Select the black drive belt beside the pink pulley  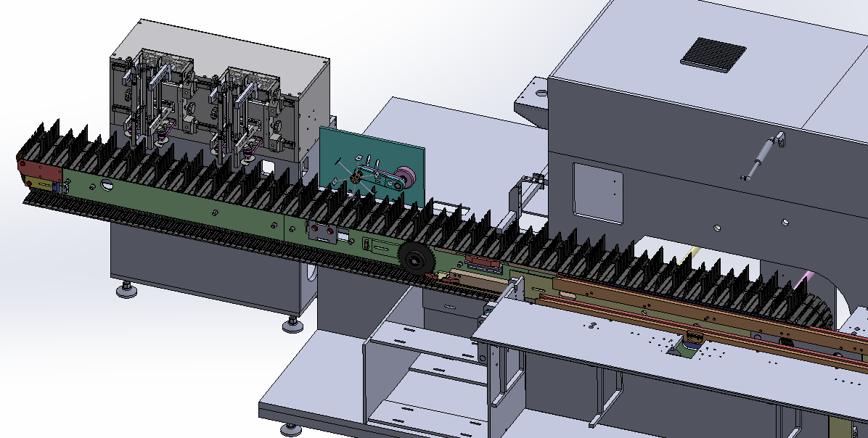[383, 181]
